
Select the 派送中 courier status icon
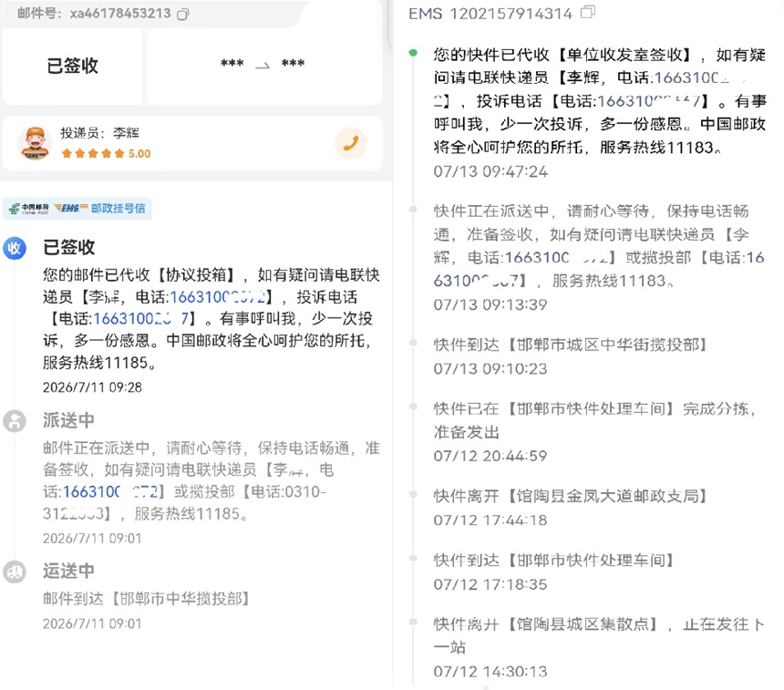click(15, 421)
